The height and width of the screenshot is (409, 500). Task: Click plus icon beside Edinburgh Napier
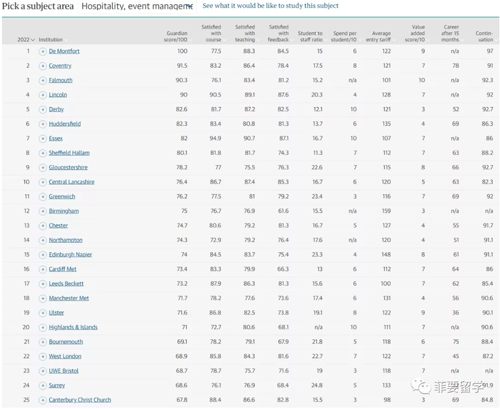pos(42,255)
